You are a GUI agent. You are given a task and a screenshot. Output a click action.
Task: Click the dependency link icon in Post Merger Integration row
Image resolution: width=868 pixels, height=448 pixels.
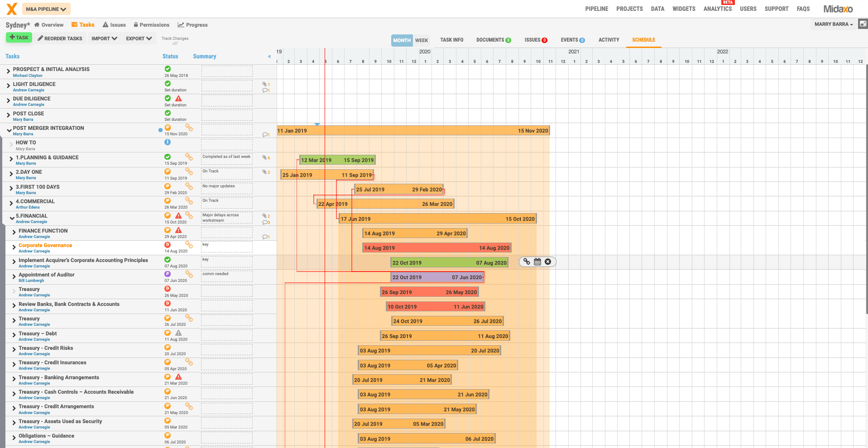coord(189,128)
